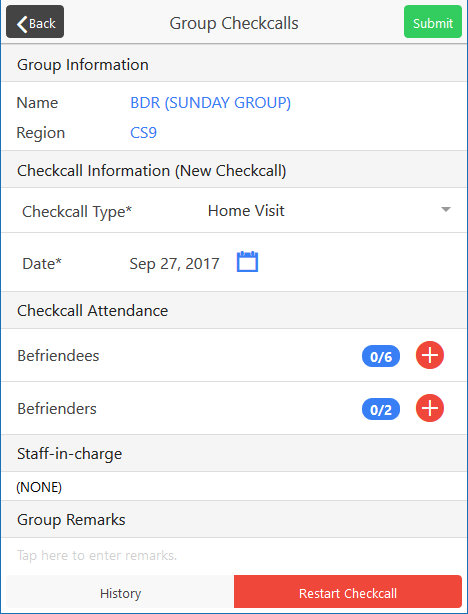Tap the (NONE) staff-in-charge entry
Image resolution: width=468 pixels, height=614 pixels.
(x=39, y=487)
